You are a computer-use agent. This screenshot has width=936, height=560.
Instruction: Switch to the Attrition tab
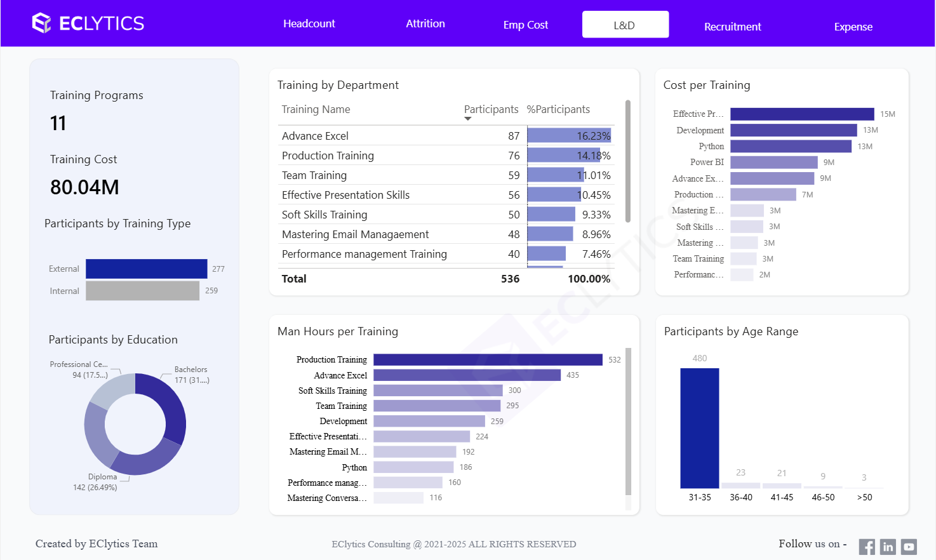425,24
